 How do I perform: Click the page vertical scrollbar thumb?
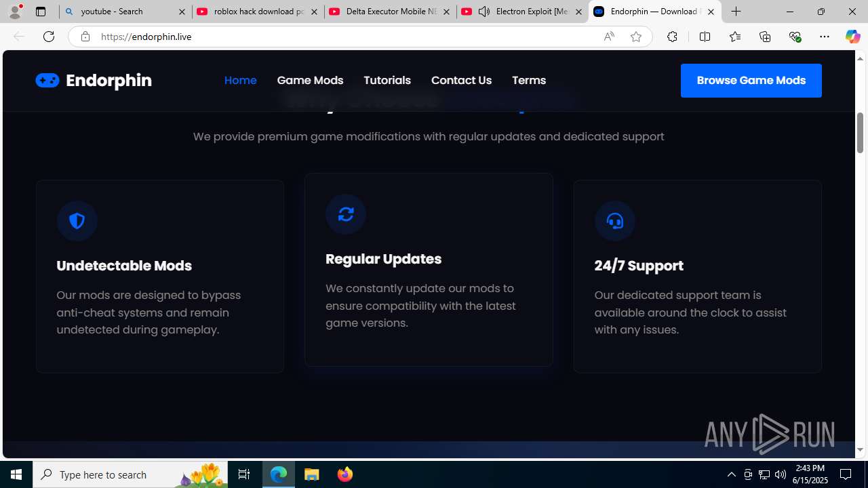click(860, 133)
